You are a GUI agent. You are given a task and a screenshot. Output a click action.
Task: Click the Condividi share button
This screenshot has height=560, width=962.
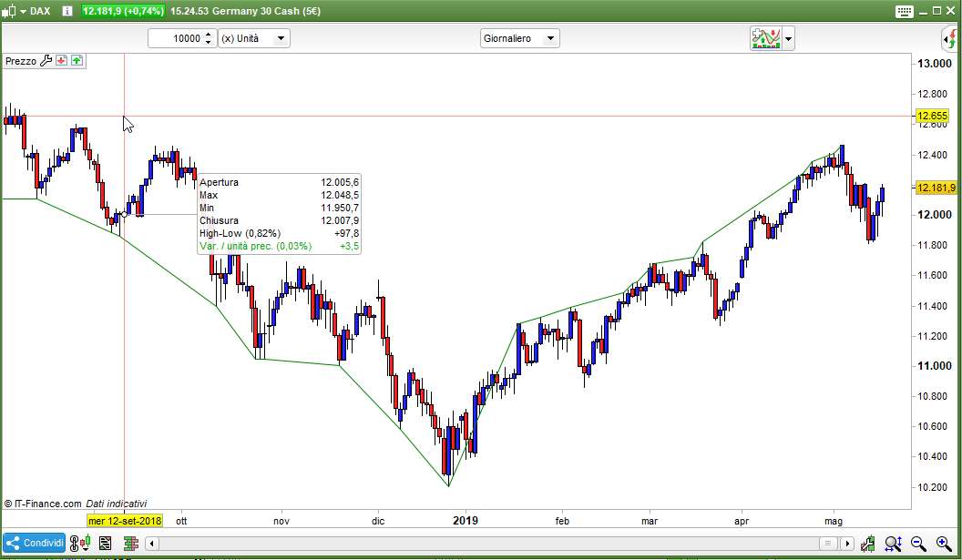click(x=35, y=543)
